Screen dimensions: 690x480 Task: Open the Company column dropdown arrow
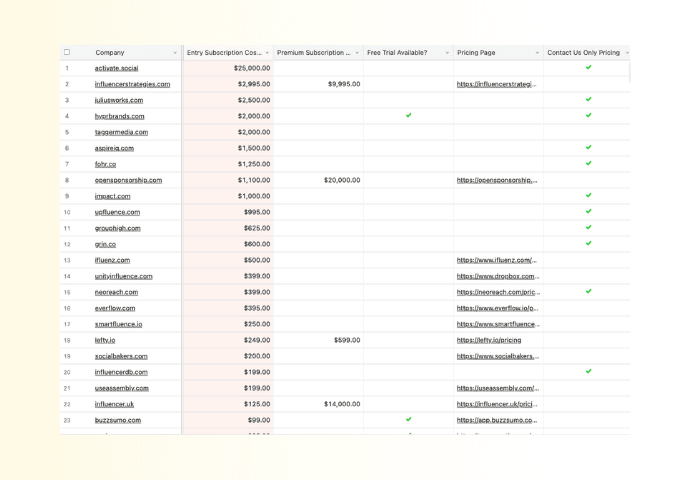(x=175, y=53)
